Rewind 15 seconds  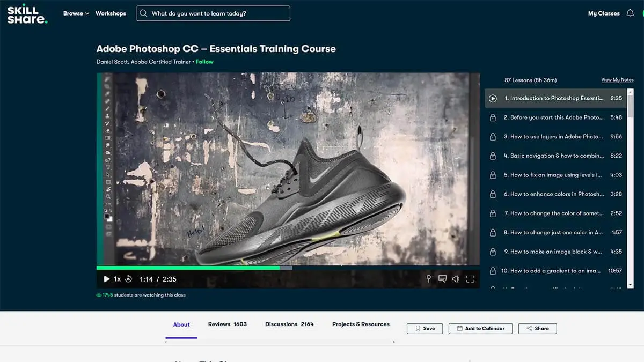128,279
